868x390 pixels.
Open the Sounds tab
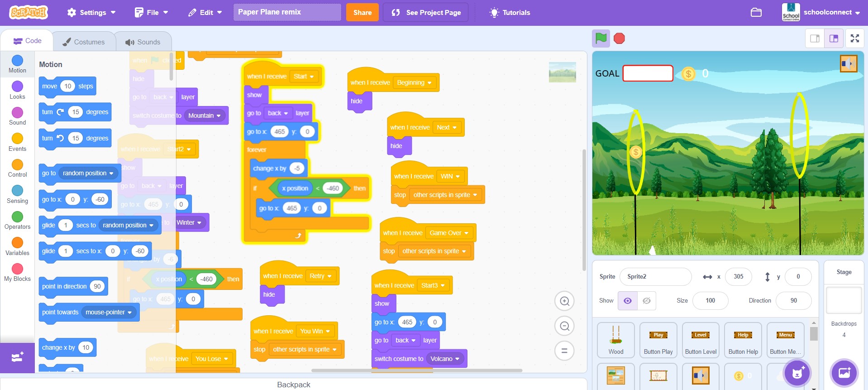click(x=143, y=42)
